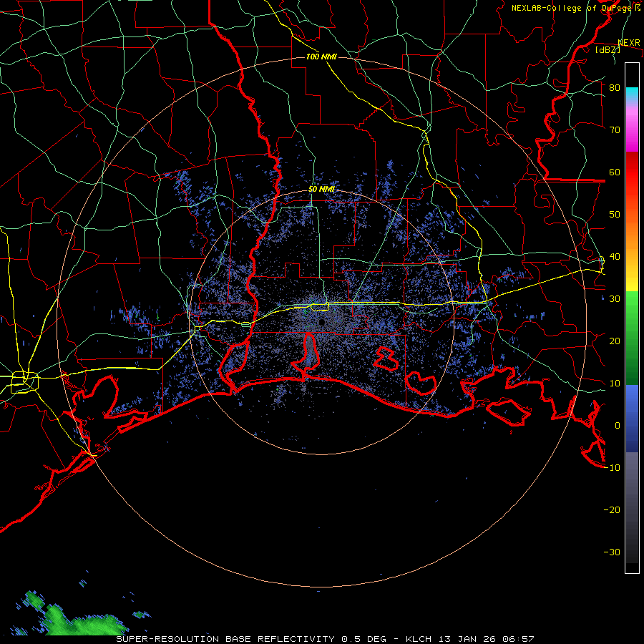Viewport: 644px width, 644px height.
Task: Click the dBZ units label
Action: (x=608, y=49)
